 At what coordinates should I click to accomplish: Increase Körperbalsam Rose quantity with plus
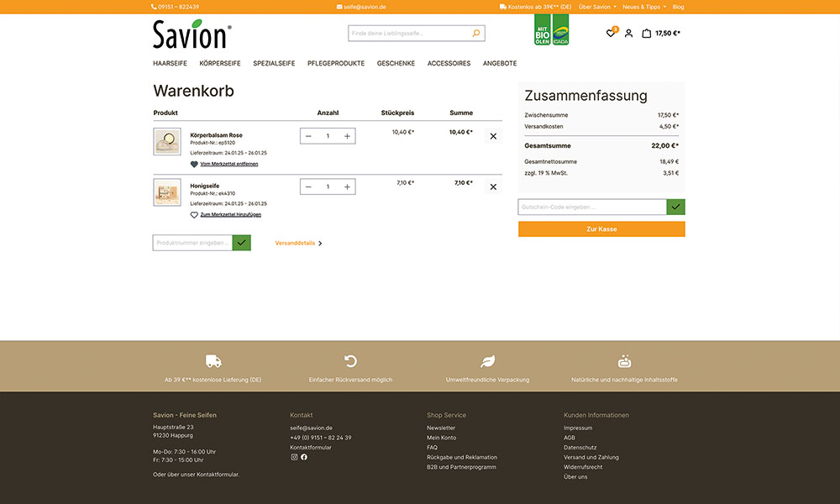(x=347, y=136)
